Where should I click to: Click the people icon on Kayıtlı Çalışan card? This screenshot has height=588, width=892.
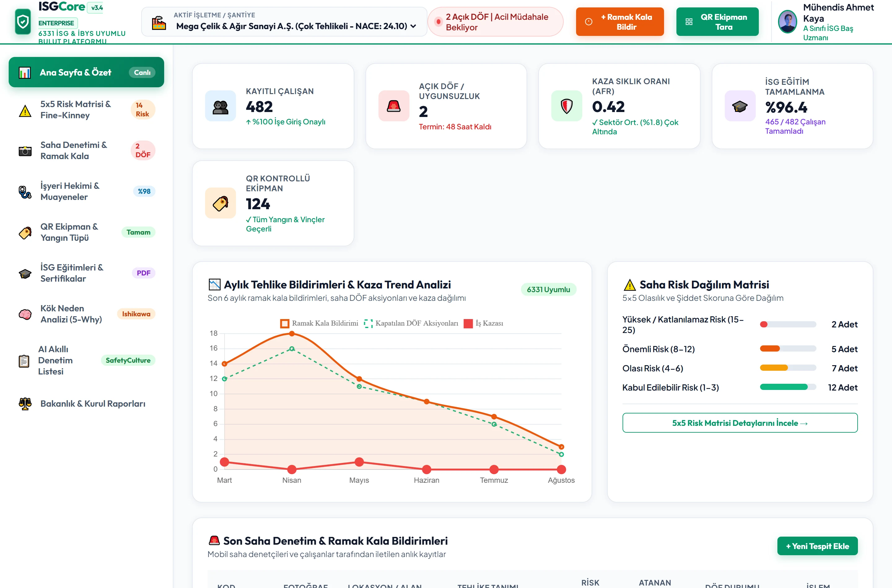click(x=221, y=106)
